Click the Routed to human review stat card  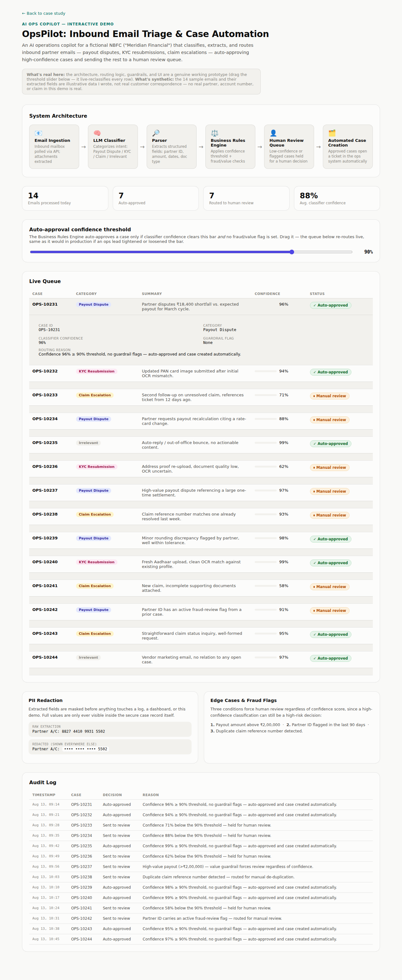[x=246, y=198]
